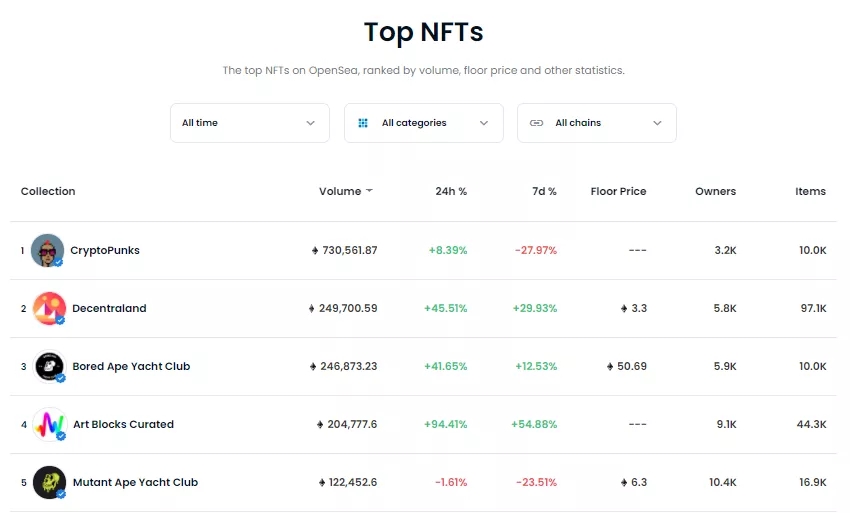Click the CryptoPunks collection avatar
850x513 pixels.
[x=47, y=251]
